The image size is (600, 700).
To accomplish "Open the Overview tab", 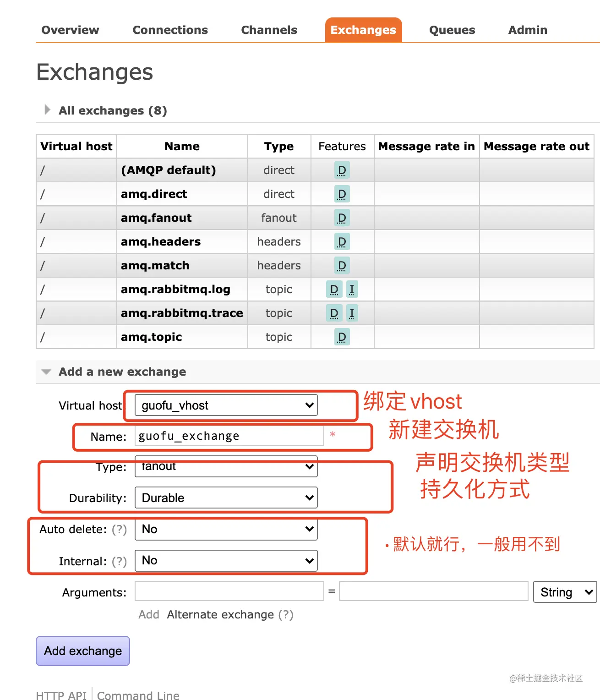I will (x=70, y=30).
